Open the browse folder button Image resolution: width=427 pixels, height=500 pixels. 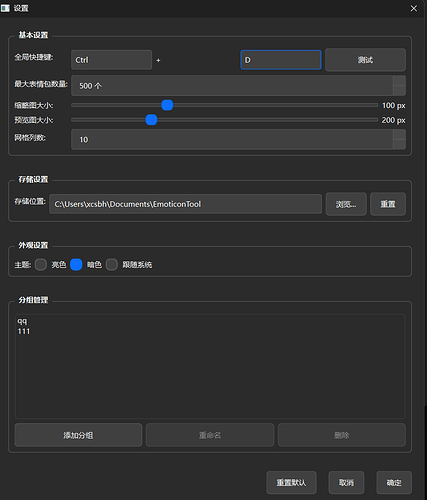(346, 204)
